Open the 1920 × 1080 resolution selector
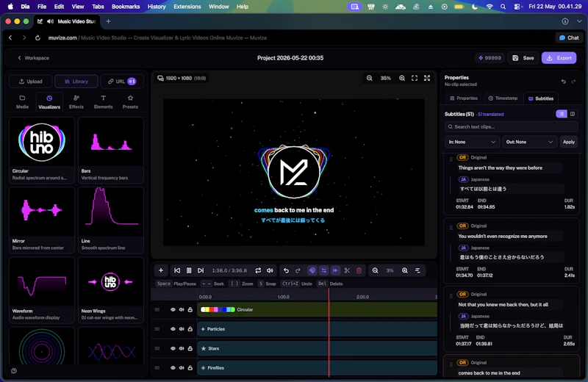Image resolution: width=588 pixels, height=382 pixels. (x=182, y=78)
